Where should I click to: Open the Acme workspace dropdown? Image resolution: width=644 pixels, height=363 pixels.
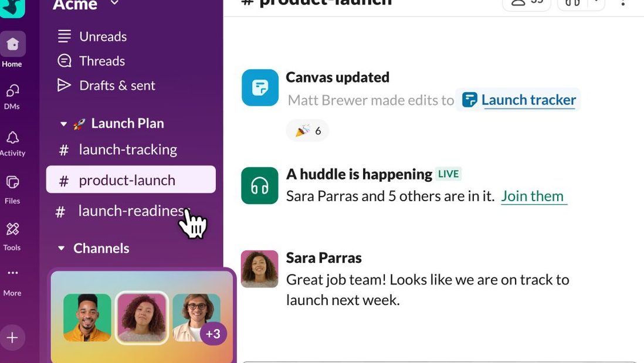(114, 4)
